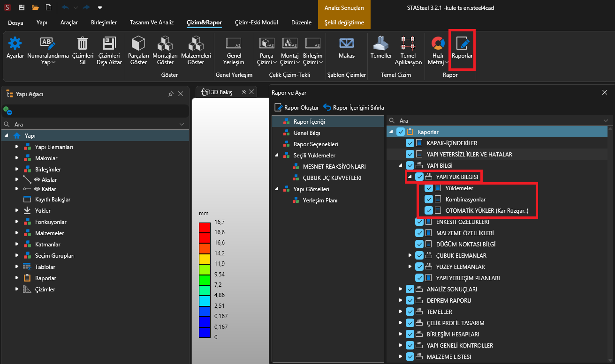Expand the ANALİZ SONUÇLARI tree node

coord(401,290)
